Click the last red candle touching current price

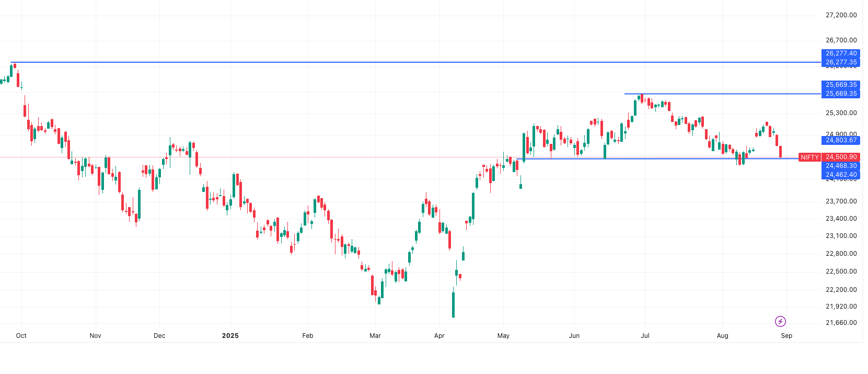[781, 152]
